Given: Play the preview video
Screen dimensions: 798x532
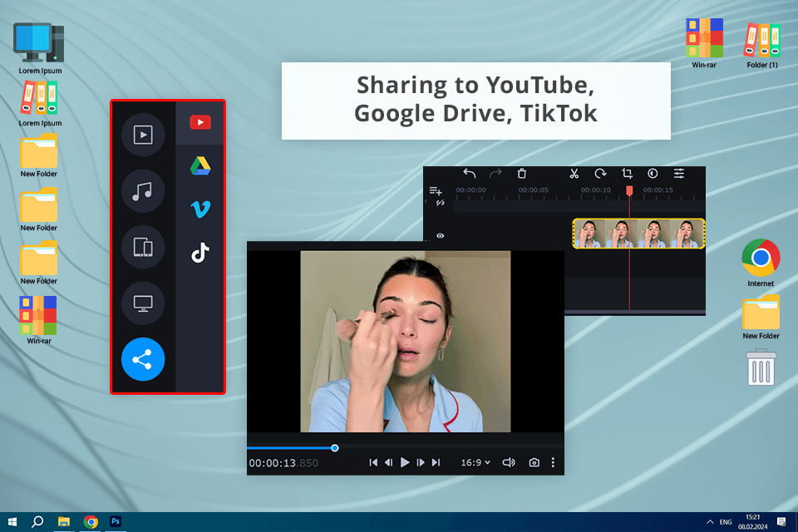Looking at the screenshot, I should 405,462.
